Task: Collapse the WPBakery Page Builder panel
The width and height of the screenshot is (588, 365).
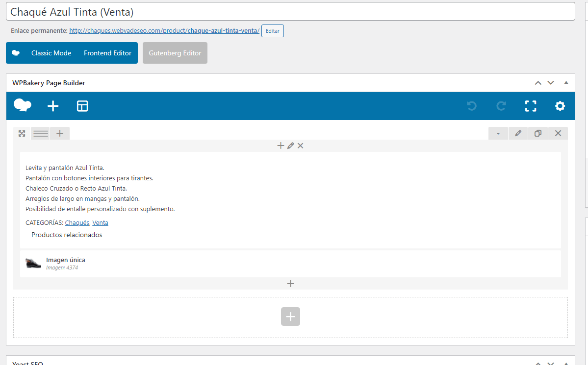Action: pyautogui.click(x=566, y=83)
